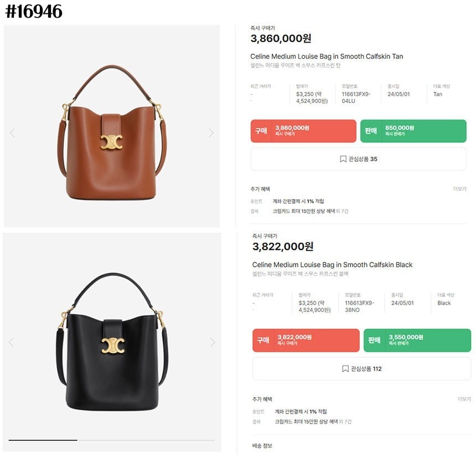This screenshot has height=474, width=476.
Task: Expand 더보기 beside tan bag 추가 혜택
Action: [459, 189]
